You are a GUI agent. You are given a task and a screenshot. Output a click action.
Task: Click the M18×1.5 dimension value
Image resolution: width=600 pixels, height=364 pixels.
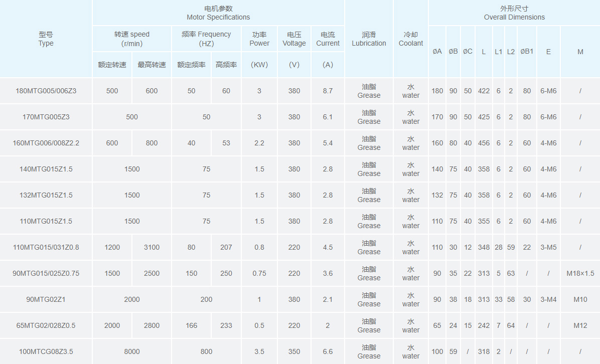pos(580,273)
